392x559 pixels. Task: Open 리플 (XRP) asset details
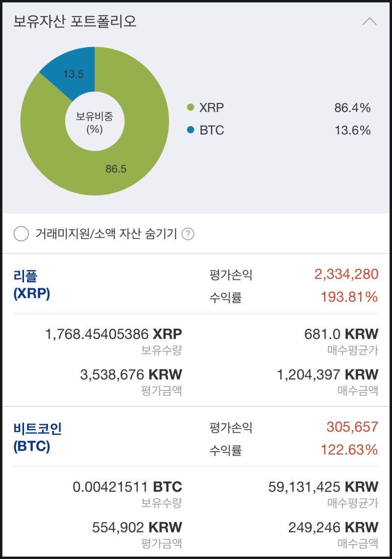pyautogui.click(x=32, y=285)
